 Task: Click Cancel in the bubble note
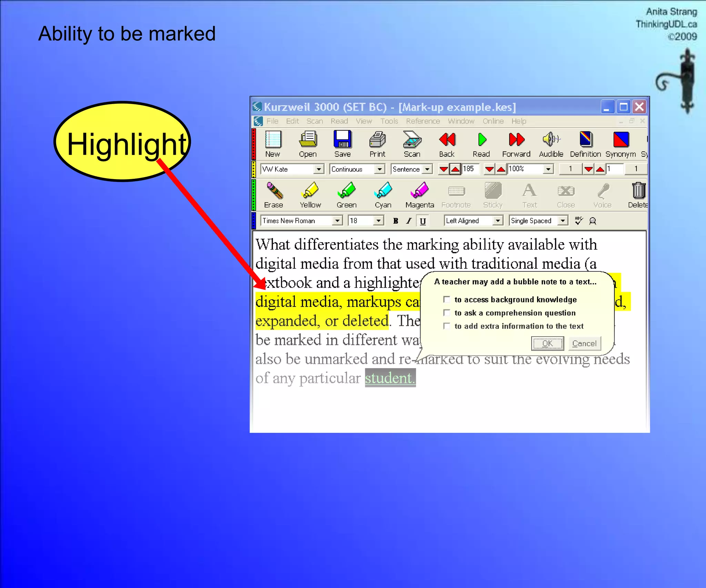tap(584, 343)
